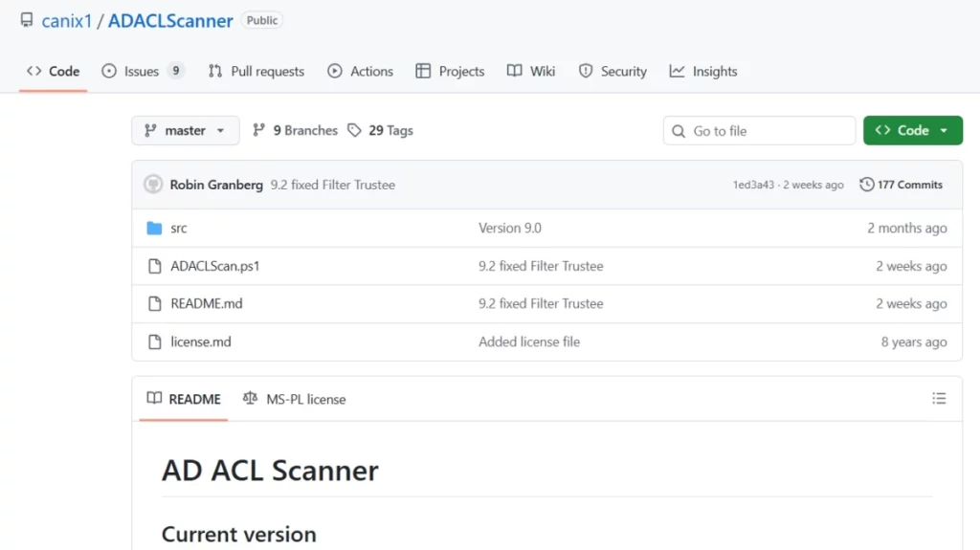Viewport: 980px width, 550px height.
Task: Click the Wiki book icon
Action: click(x=514, y=71)
